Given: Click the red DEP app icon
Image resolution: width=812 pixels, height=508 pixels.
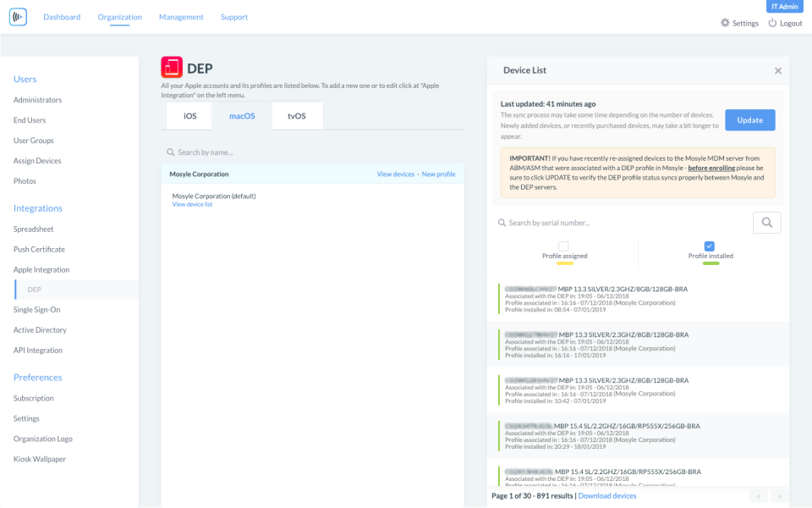Looking at the screenshot, I should pos(173,67).
